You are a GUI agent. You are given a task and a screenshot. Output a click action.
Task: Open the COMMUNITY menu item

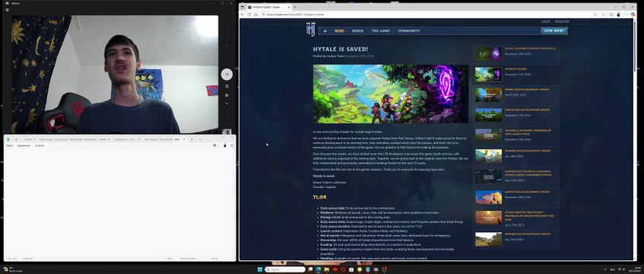point(408,31)
